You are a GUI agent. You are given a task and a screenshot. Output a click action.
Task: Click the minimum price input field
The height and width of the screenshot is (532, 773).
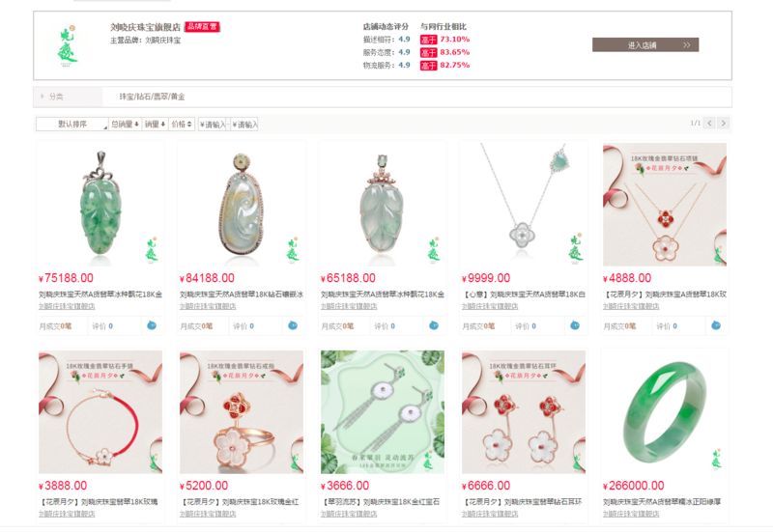pyautogui.click(x=213, y=125)
